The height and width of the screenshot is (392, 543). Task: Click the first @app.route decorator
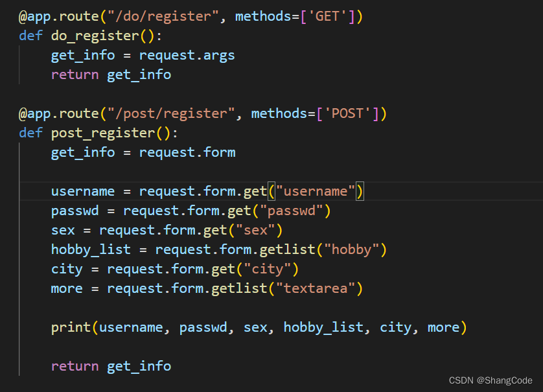(x=59, y=16)
